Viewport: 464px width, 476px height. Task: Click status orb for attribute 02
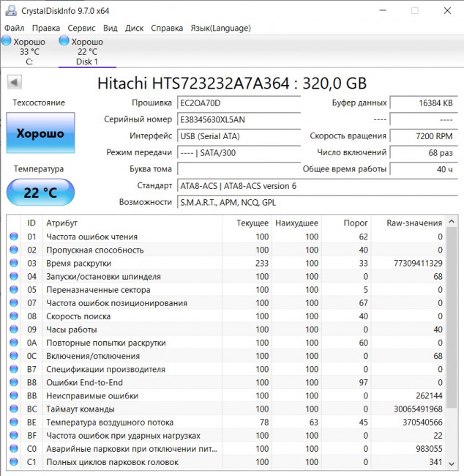click(x=14, y=250)
